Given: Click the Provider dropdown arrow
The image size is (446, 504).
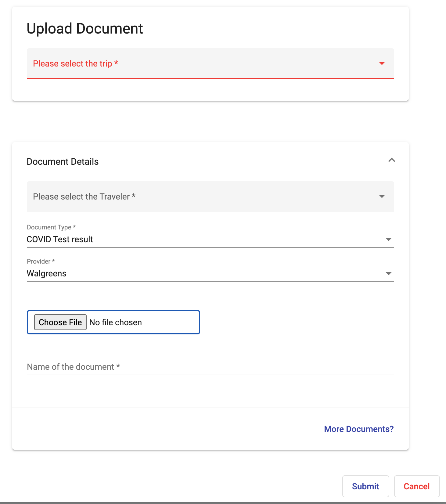Looking at the screenshot, I should tap(388, 274).
